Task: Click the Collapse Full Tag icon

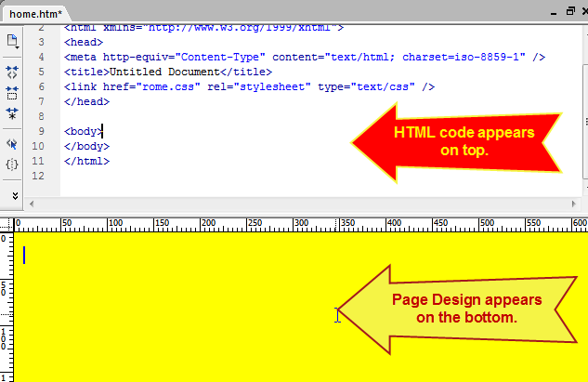Action: coord(13,72)
